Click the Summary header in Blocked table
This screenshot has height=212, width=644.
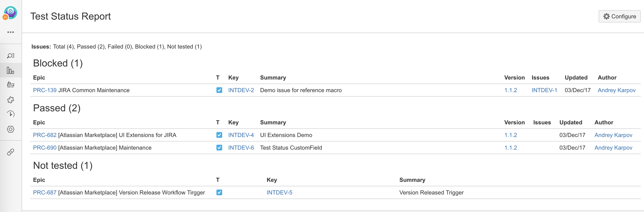tap(273, 77)
